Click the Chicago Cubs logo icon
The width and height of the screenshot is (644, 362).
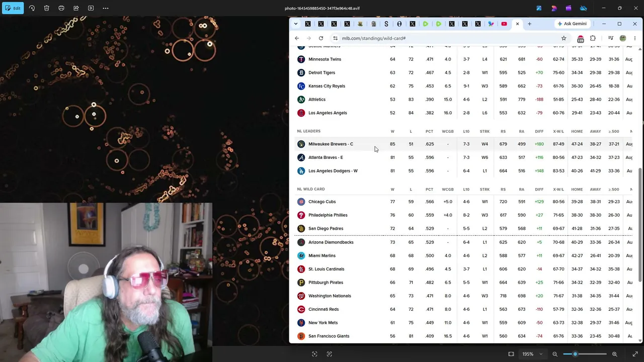[x=301, y=202]
